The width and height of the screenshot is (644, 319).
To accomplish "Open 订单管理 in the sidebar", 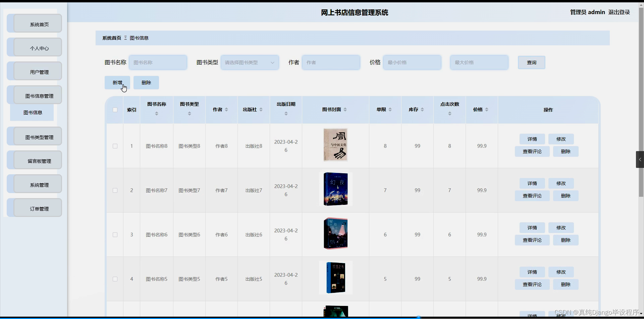I will [39, 208].
